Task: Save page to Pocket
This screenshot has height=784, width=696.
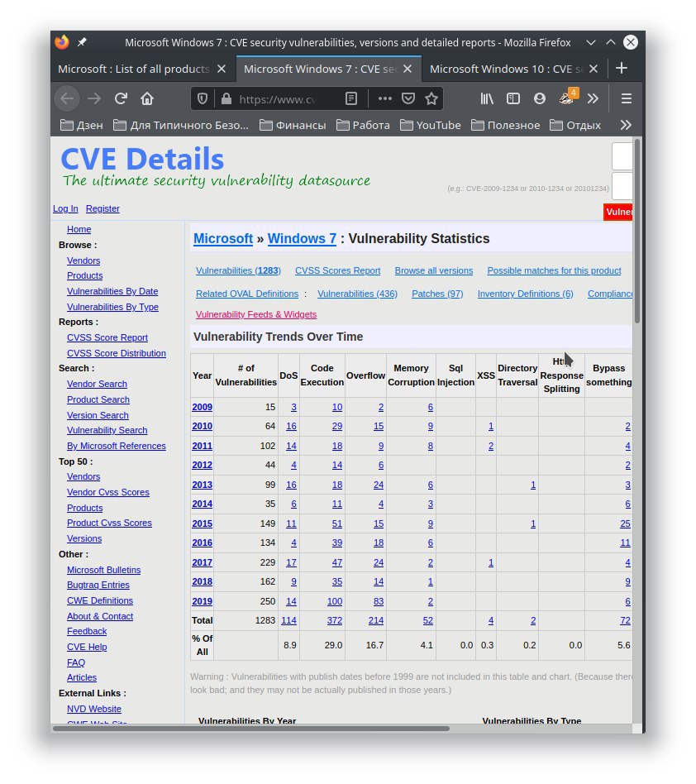Action: pos(408,99)
